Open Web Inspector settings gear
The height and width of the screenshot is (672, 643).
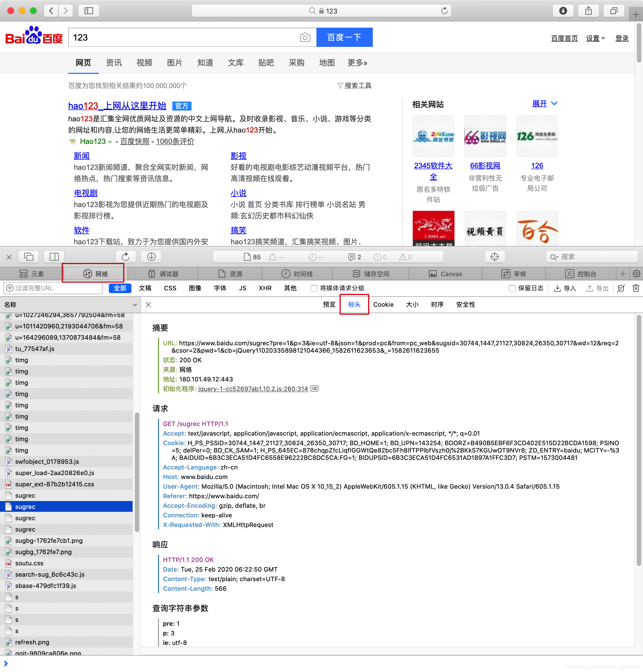coord(636,274)
